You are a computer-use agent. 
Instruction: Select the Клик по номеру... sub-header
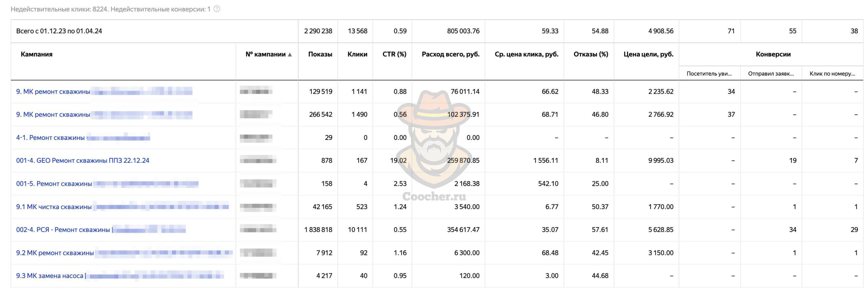pyautogui.click(x=832, y=74)
